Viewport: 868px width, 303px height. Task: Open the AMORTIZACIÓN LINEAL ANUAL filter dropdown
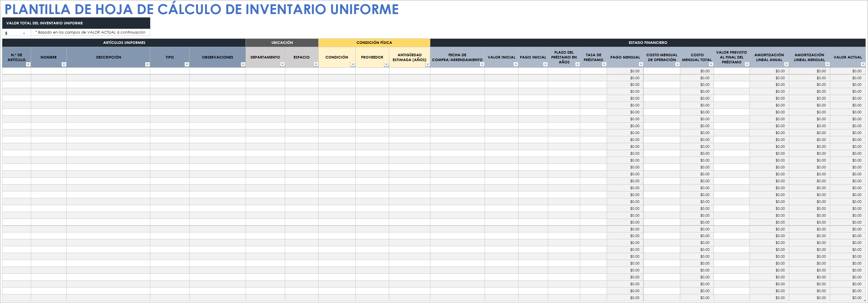(786, 64)
